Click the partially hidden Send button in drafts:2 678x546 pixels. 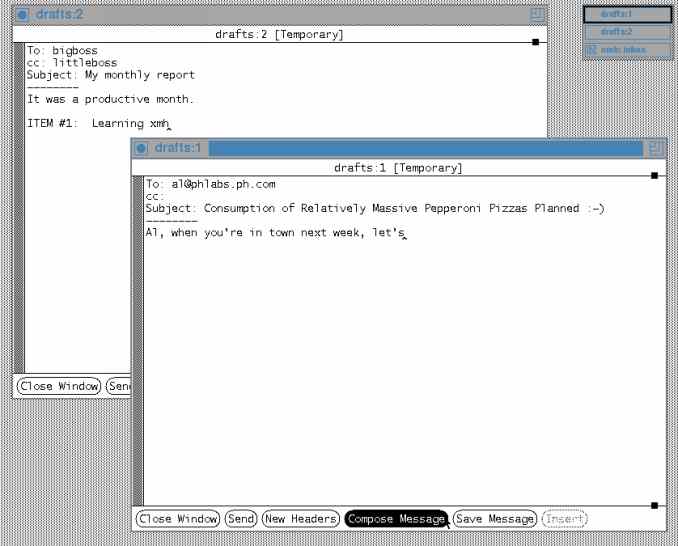[117, 386]
